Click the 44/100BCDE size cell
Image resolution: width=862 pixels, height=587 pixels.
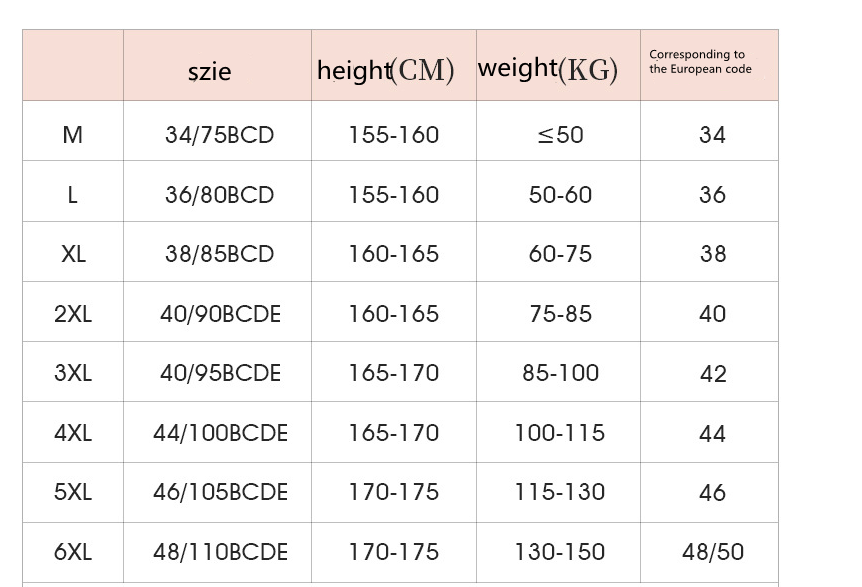[x=220, y=433]
